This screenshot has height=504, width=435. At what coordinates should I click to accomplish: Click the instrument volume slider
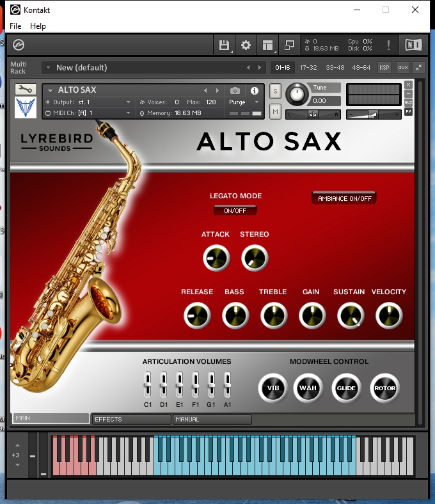click(374, 114)
